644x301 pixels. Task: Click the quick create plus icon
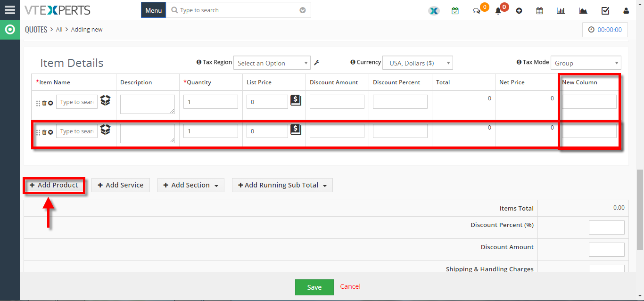[519, 11]
